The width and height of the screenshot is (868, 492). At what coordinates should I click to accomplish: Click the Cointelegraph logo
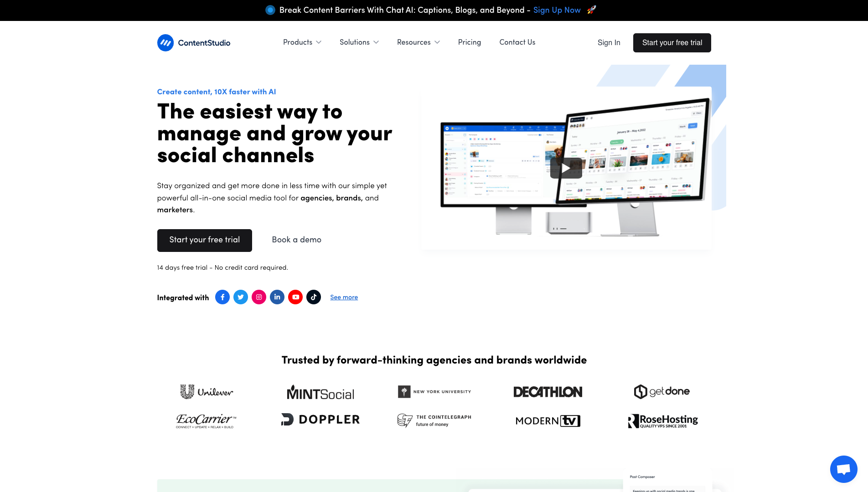(x=434, y=420)
